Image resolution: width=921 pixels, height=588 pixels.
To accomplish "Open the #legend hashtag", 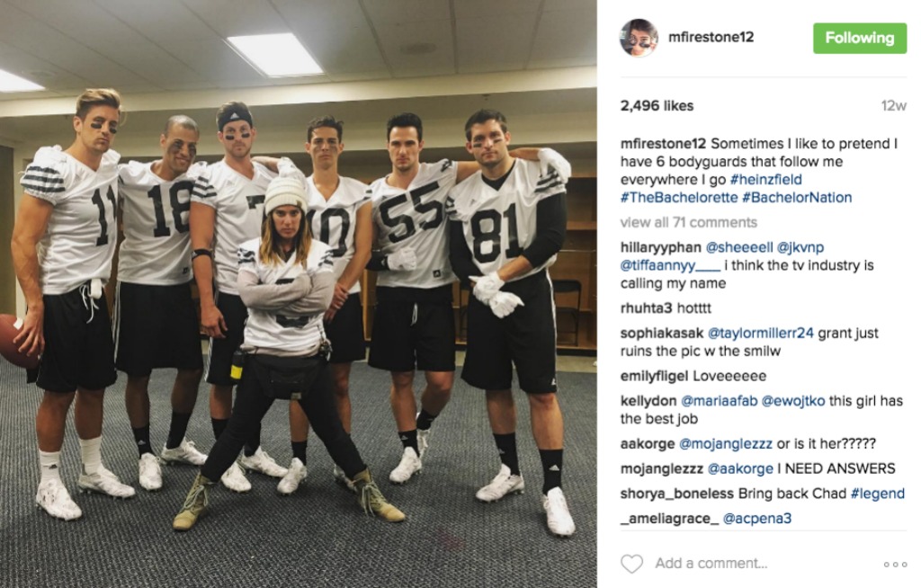I will [x=878, y=494].
